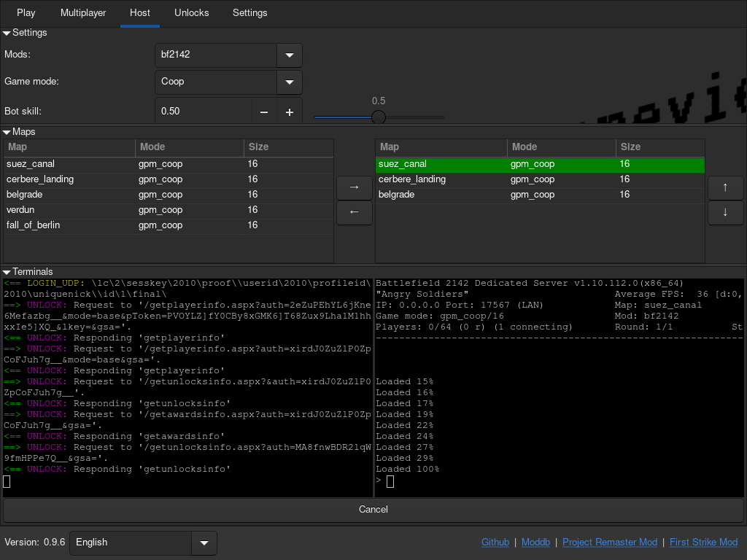This screenshot has width=747, height=560.
Task: Sort rotation list by Map column header
Action: coord(441,147)
